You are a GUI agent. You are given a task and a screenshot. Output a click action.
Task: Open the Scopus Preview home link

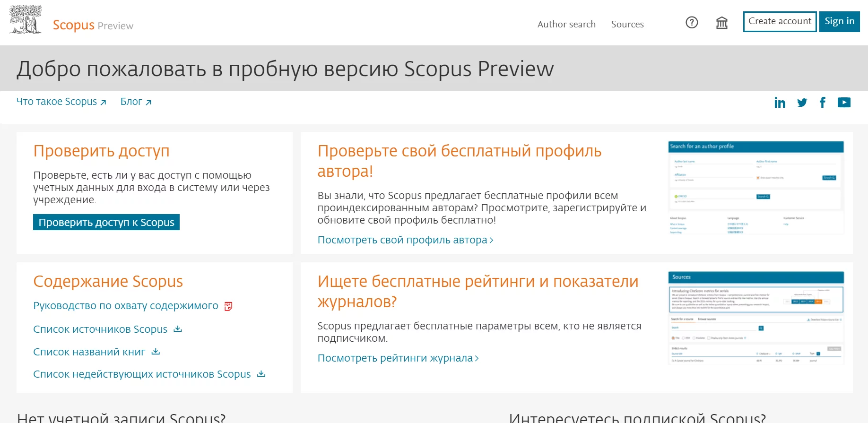coord(93,25)
